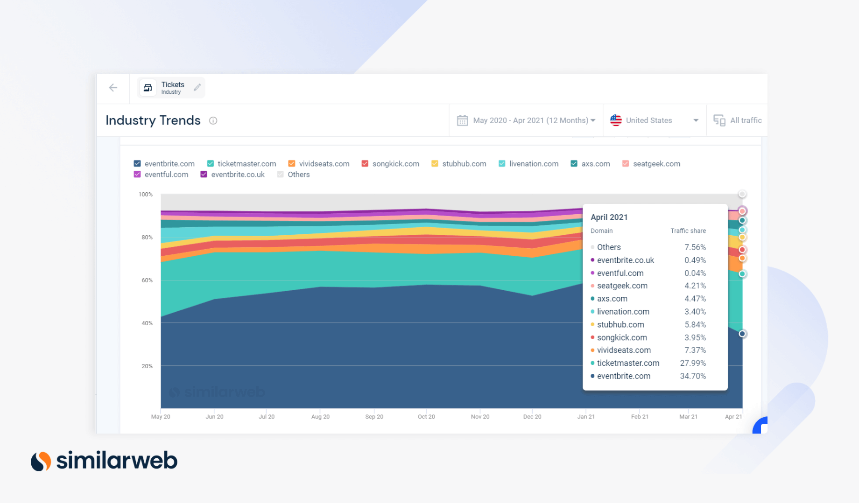Click the songkick.com red data point
The width and height of the screenshot is (859, 504).
(x=742, y=250)
